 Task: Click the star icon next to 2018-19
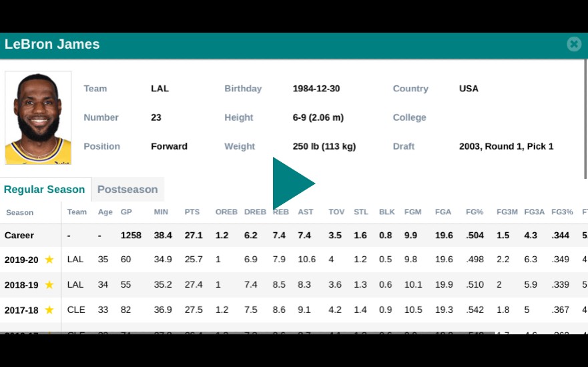coord(49,285)
